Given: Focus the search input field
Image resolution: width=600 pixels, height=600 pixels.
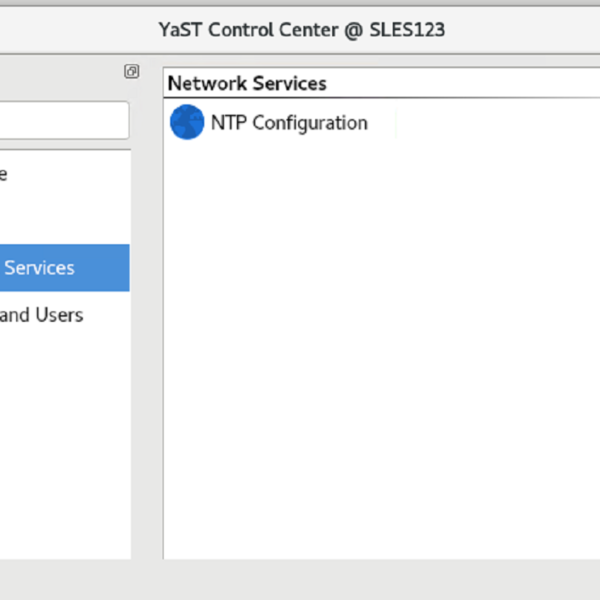Looking at the screenshot, I should pos(60,120).
